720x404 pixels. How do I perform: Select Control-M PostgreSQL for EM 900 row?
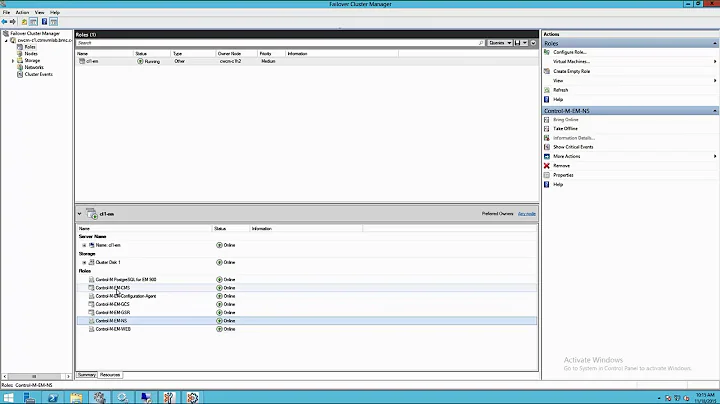pyautogui.click(x=307, y=280)
